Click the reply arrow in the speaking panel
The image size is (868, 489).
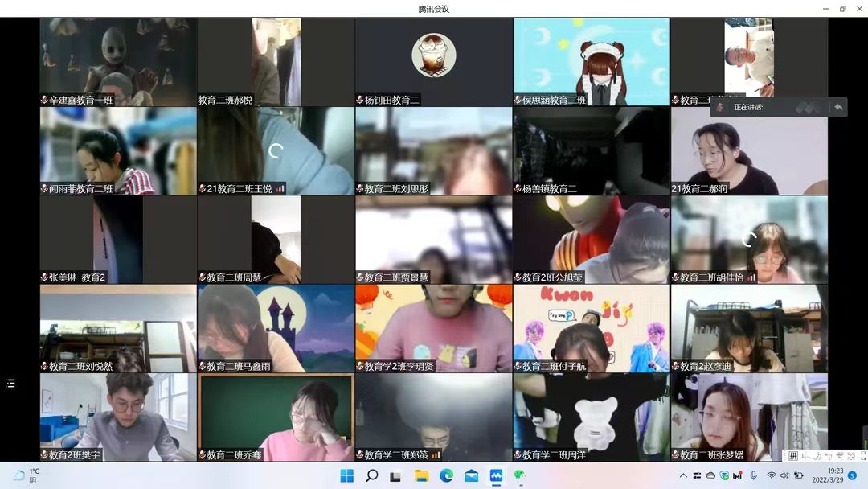838,107
